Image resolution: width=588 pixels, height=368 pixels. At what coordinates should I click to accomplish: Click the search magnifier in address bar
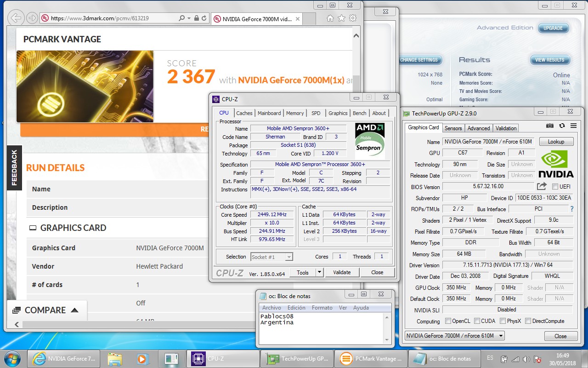(181, 18)
